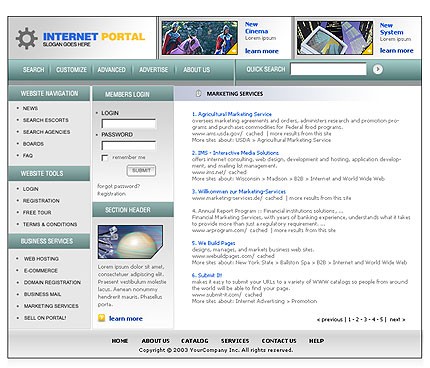Open Willkommen zur Marketing-Services result

(x=239, y=191)
